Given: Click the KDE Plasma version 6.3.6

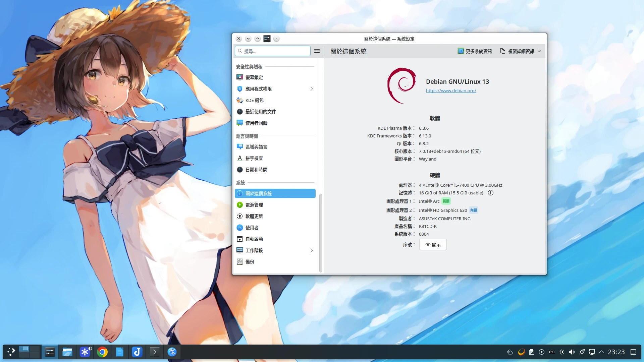Looking at the screenshot, I should (x=424, y=128).
